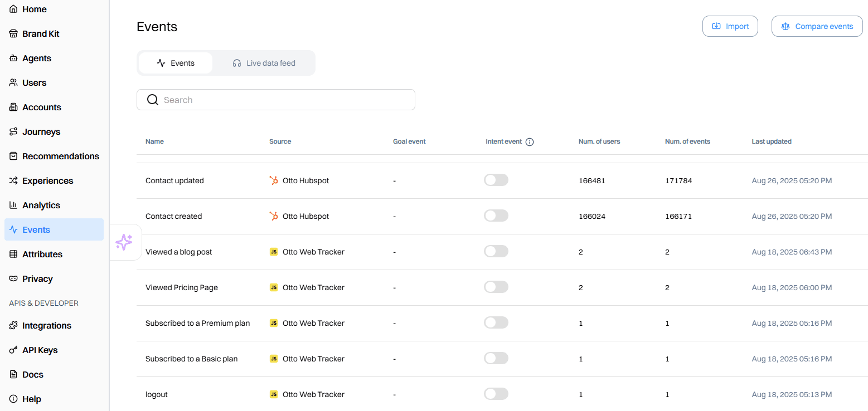Click the JS icon beside Viewed a blog post
The height and width of the screenshot is (411, 868).
[x=274, y=252]
